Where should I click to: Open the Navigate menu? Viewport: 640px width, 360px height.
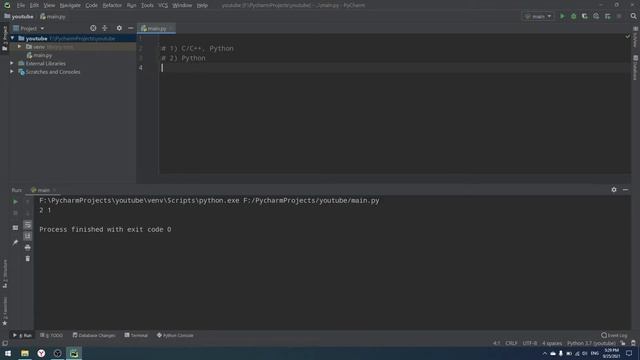[70, 5]
